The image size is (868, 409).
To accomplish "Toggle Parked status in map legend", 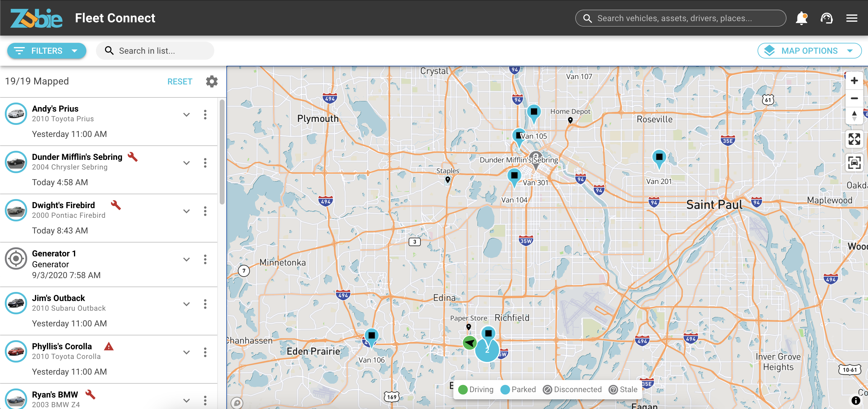I will [518, 389].
